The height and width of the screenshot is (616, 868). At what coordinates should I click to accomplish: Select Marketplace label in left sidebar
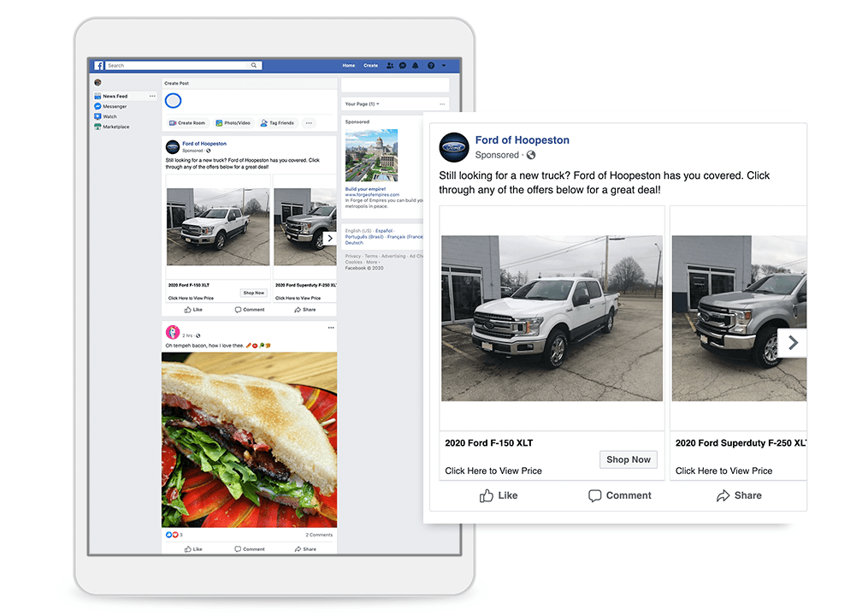pos(115,127)
